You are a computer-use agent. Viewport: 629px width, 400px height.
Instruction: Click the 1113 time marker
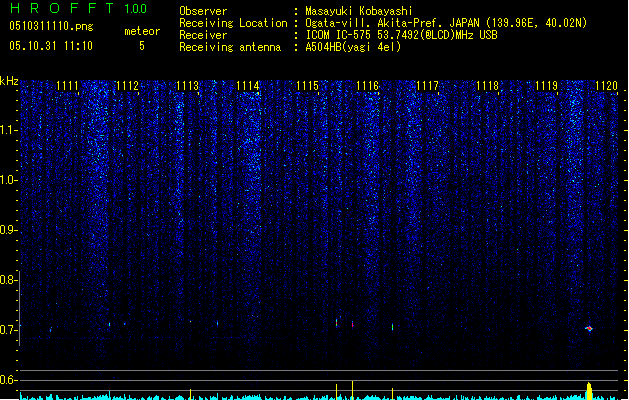tap(187, 86)
